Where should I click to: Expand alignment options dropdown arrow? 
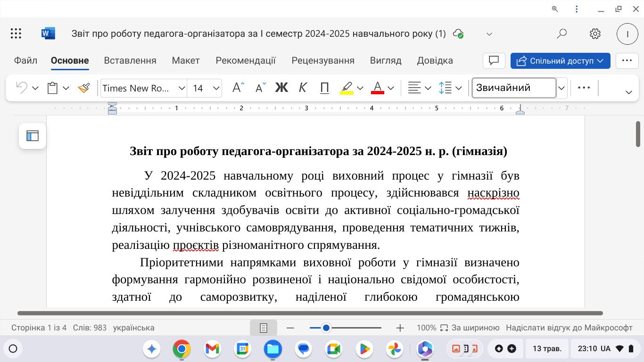tap(428, 88)
